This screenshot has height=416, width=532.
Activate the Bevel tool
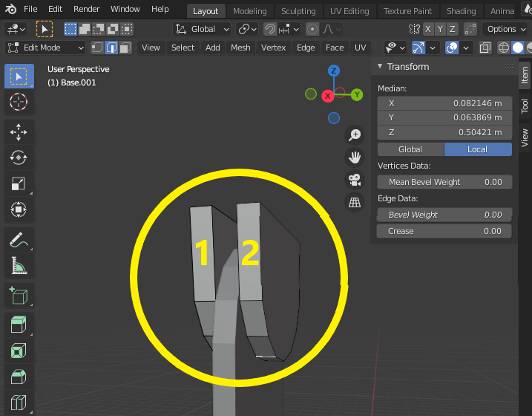click(19, 377)
